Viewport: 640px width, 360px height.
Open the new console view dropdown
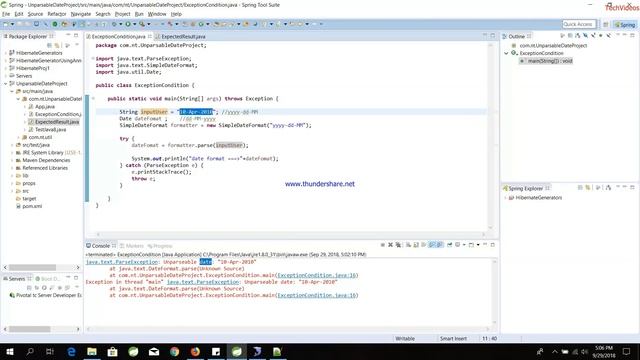point(478,245)
